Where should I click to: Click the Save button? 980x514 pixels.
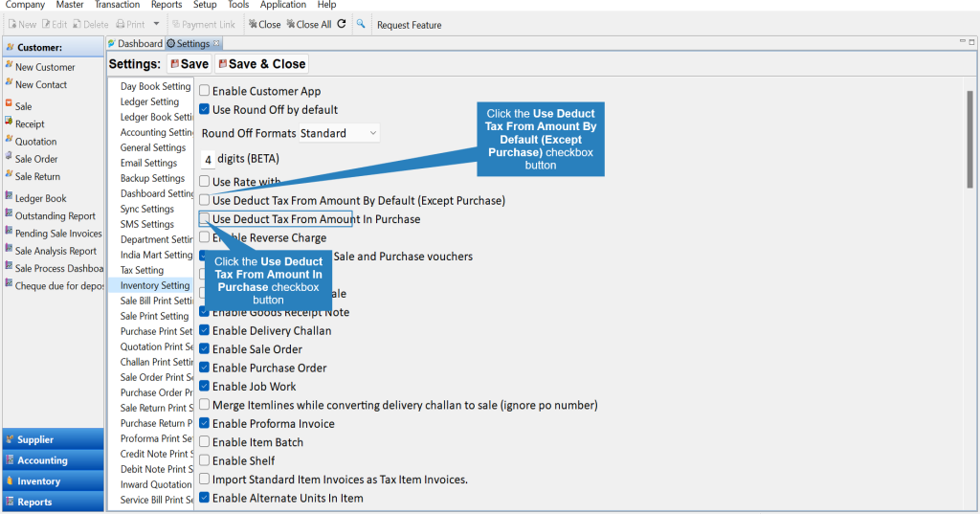pyautogui.click(x=189, y=64)
